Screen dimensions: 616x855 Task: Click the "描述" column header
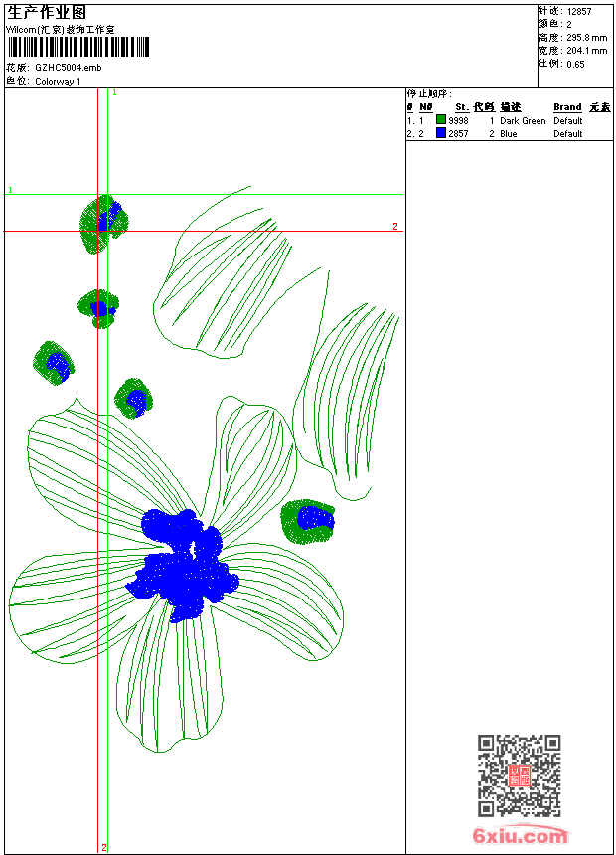pyautogui.click(x=511, y=107)
